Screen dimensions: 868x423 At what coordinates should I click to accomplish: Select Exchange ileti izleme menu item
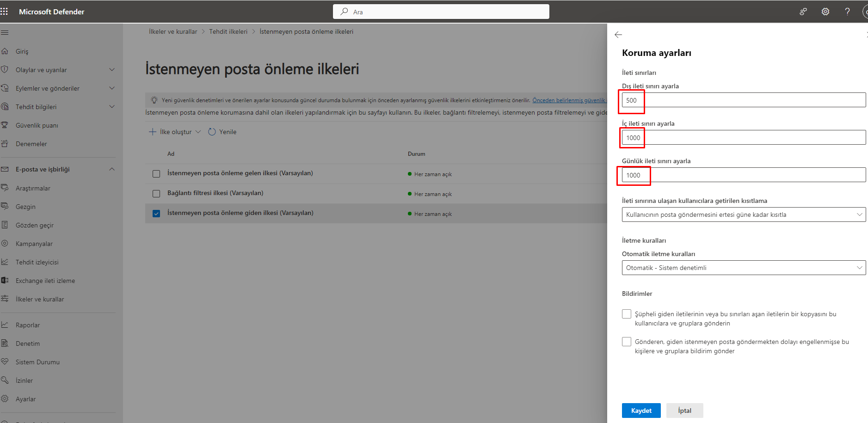(x=45, y=281)
